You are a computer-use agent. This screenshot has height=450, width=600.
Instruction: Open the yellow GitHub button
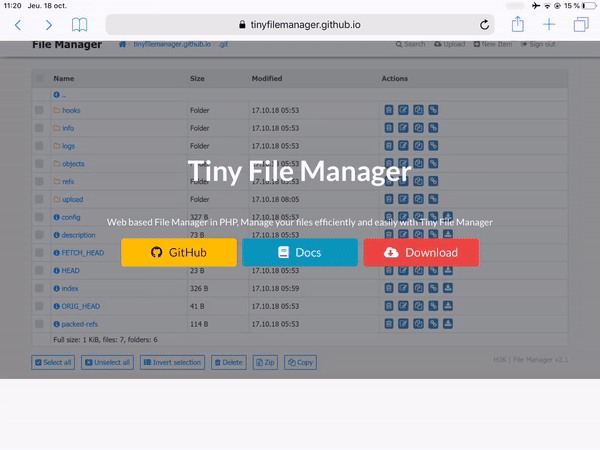[179, 252]
